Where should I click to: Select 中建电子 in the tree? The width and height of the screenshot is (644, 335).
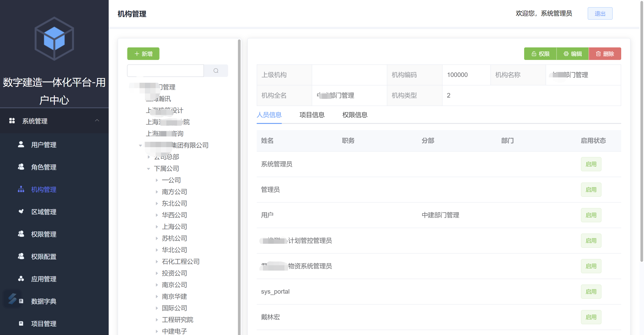pos(174,331)
